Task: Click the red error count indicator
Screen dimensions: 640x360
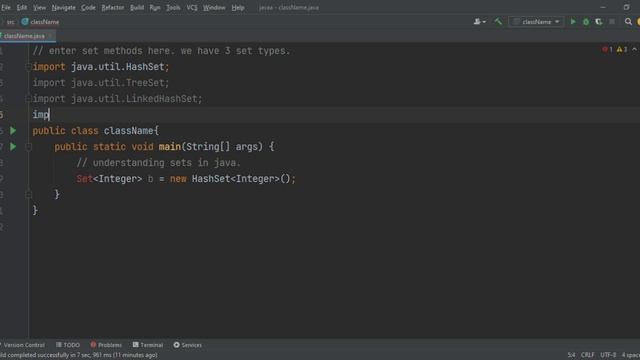Action: coord(607,49)
